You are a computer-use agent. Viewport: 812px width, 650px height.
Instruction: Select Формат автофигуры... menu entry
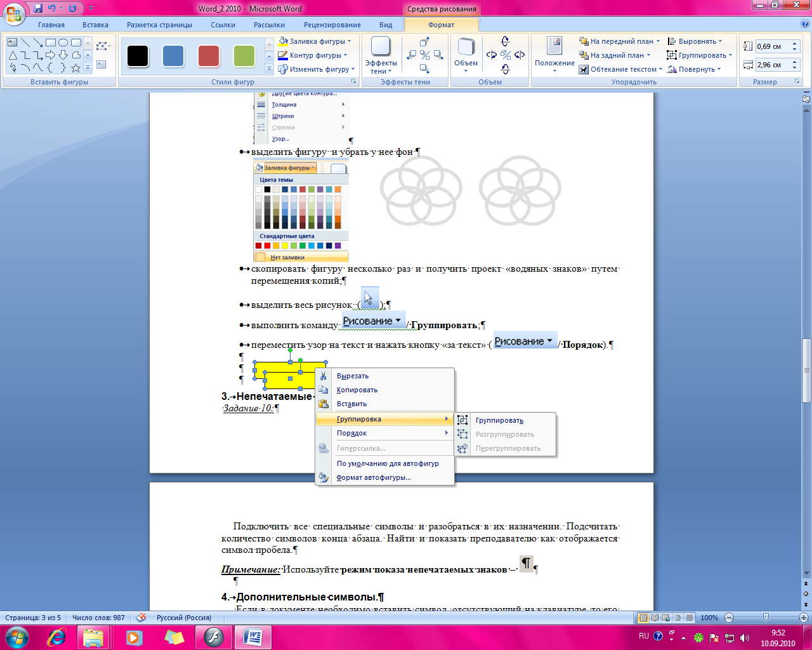(385, 477)
